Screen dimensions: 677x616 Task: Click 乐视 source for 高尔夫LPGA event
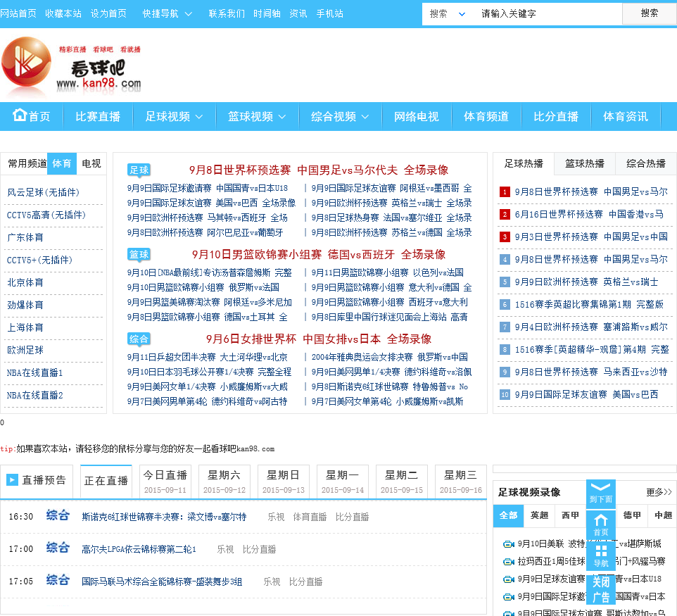coord(225,549)
